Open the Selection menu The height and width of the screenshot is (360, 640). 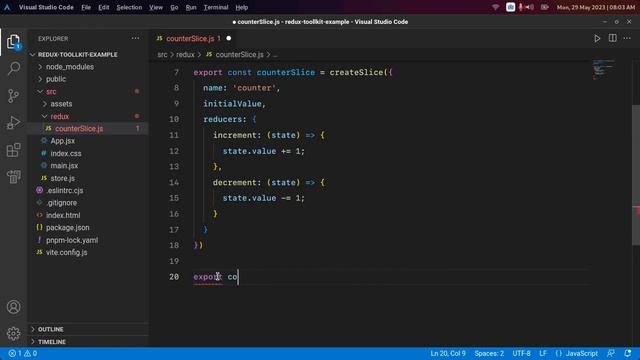point(129,7)
